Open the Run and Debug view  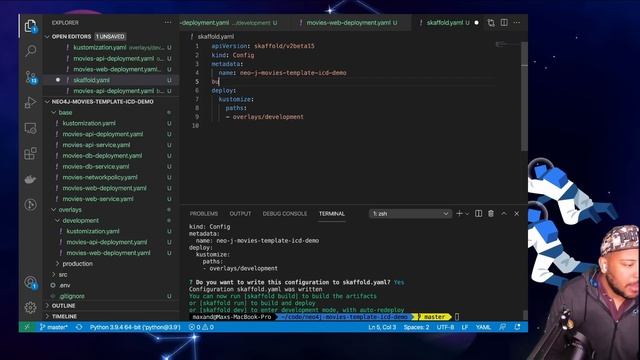click(x=31, y=102)
